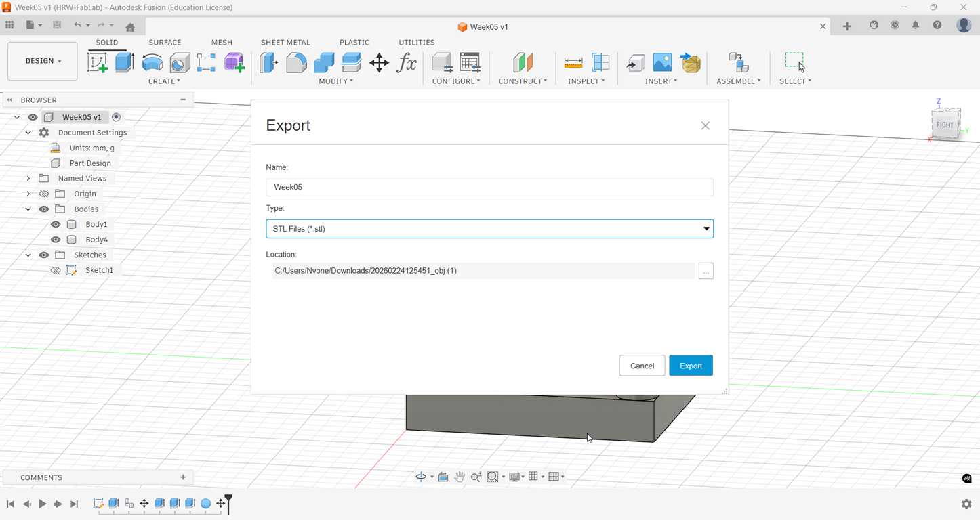
Task: Open the Help question-mark icon
Action: click(x=937, y=25)
